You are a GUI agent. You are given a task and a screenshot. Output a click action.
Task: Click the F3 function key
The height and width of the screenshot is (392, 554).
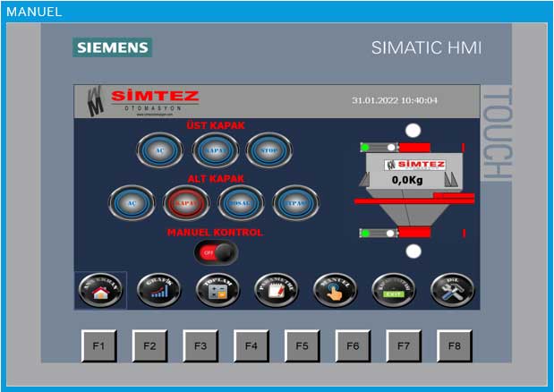click(x=200, y=346)
